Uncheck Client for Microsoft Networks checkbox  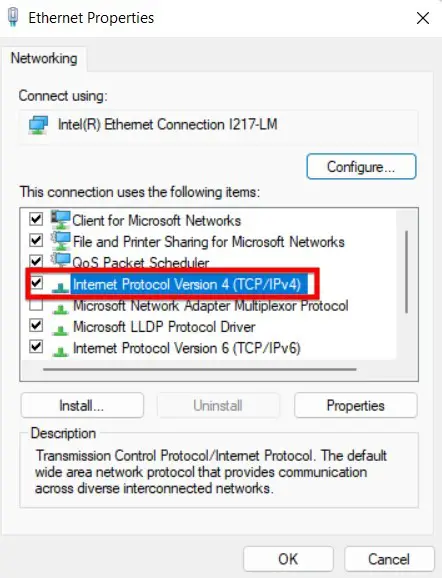pyautogui.click(x=36, y=219)
